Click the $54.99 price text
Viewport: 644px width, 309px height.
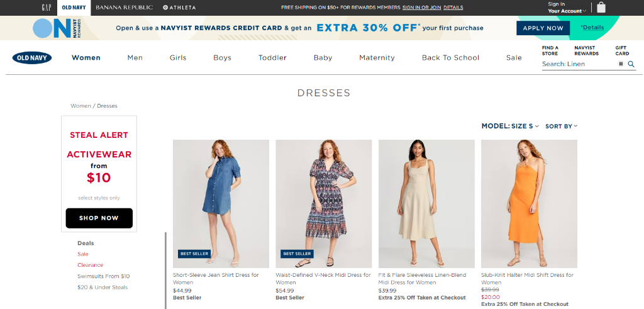[285, 291]
